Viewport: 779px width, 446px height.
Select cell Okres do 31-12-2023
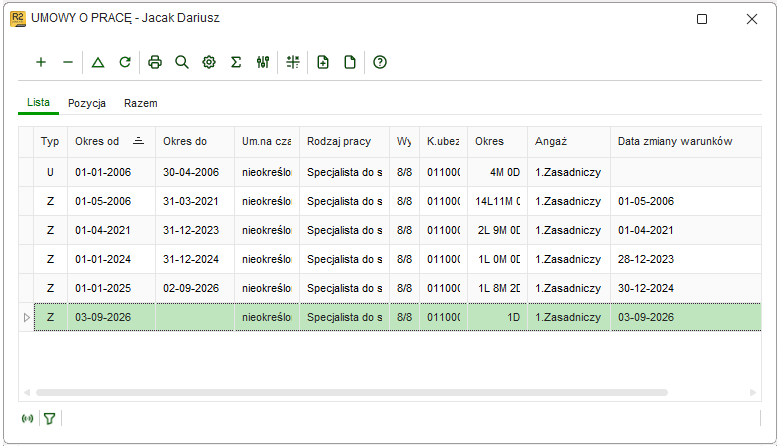click(x=195, y=230)
